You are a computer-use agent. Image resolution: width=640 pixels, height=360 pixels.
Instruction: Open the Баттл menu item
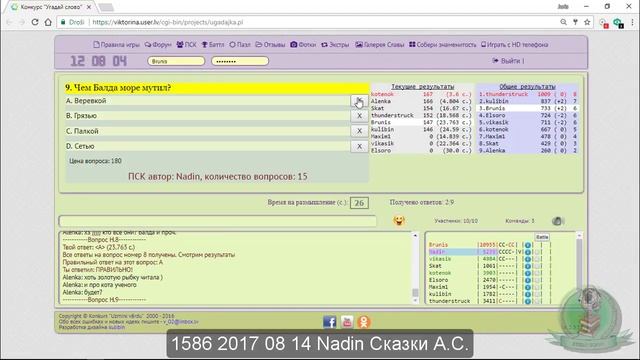[x=213, y=44]
